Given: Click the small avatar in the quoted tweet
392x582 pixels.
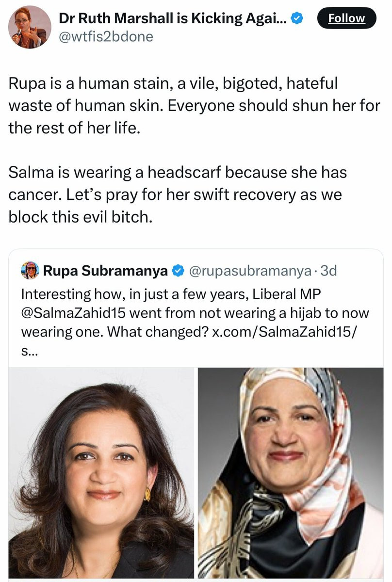Looking at the screenshot, I should tap(31, 271).
